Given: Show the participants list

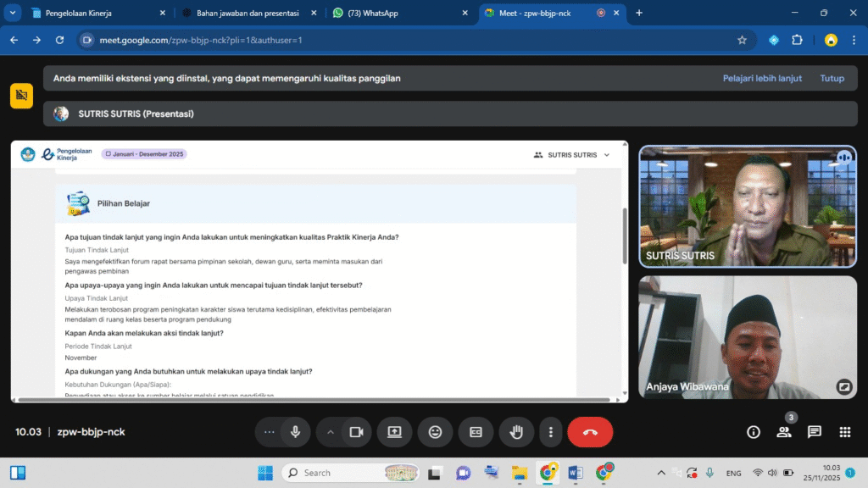Looking at the screenshot, I should point(783,432).
